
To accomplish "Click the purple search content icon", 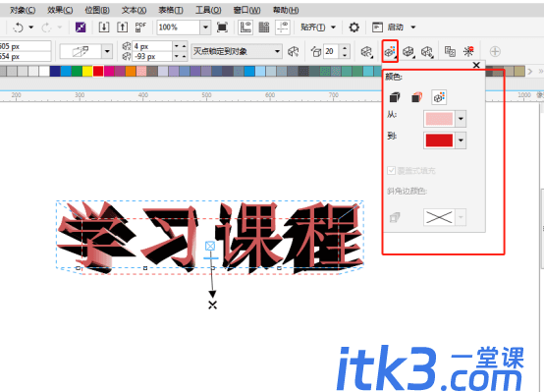I will [81, 28].
